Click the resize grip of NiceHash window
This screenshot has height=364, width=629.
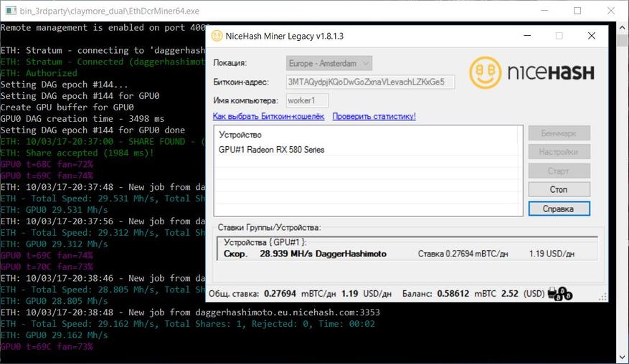603,298
